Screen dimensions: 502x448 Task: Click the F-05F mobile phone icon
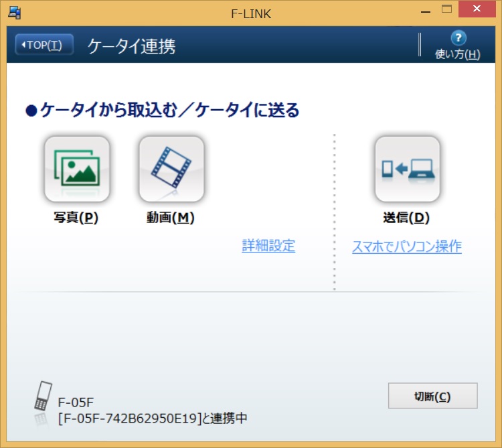42,399
